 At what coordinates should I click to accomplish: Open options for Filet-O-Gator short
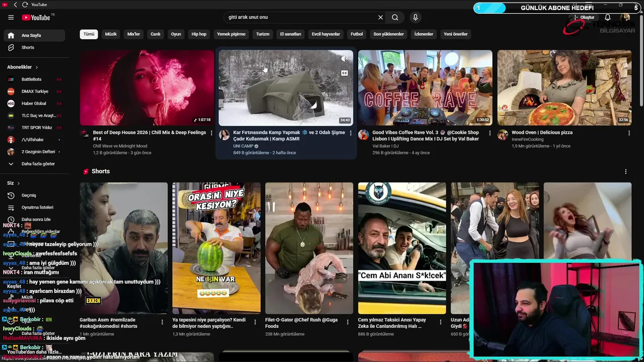[x=348, y=322]
